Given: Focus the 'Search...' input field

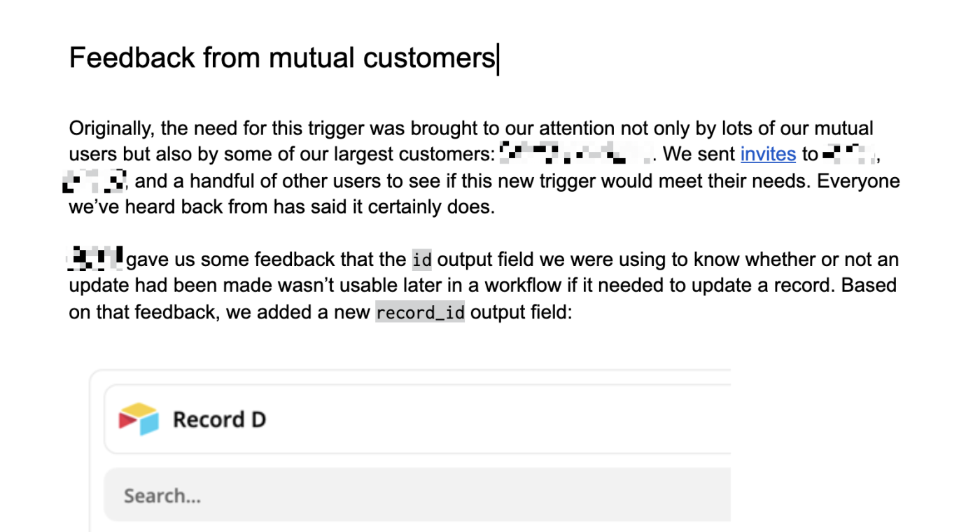Looking at the screenshot, I should click(417, 496).
